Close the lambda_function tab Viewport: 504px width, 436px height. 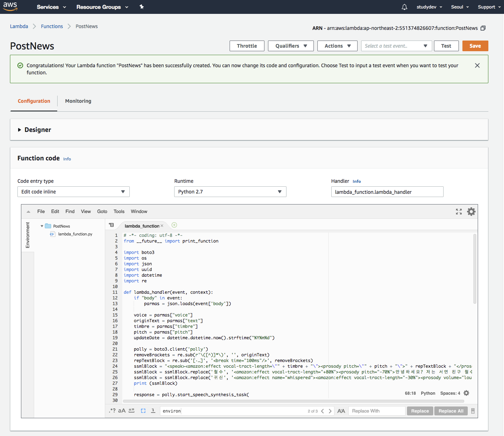click(162, 226)
